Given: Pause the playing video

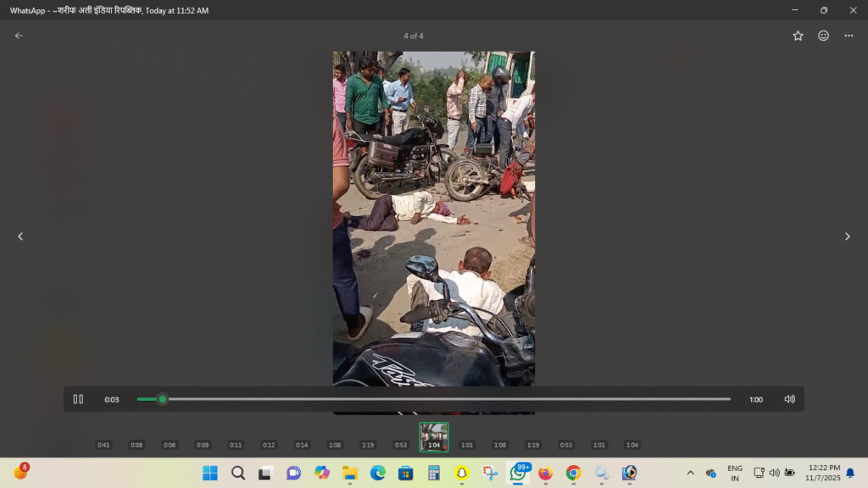Looking at the screenshot, I should 78,399.
